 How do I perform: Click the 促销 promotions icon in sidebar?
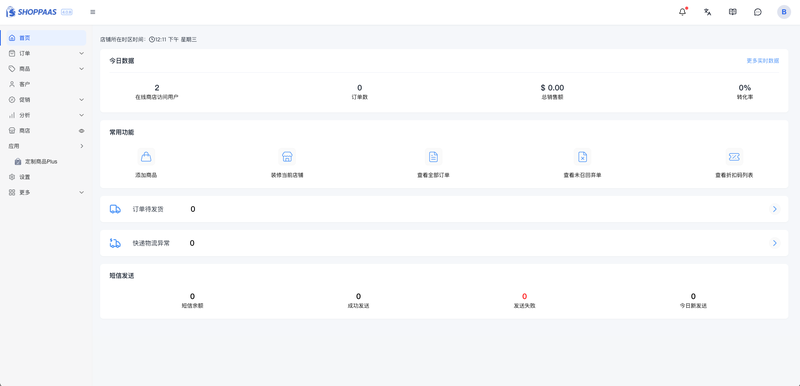(12, 99)
